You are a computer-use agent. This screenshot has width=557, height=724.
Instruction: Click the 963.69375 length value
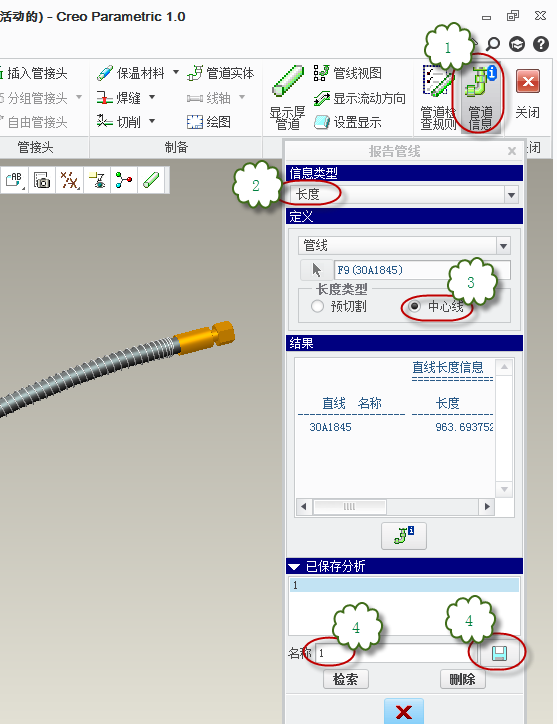coord(464,427)
